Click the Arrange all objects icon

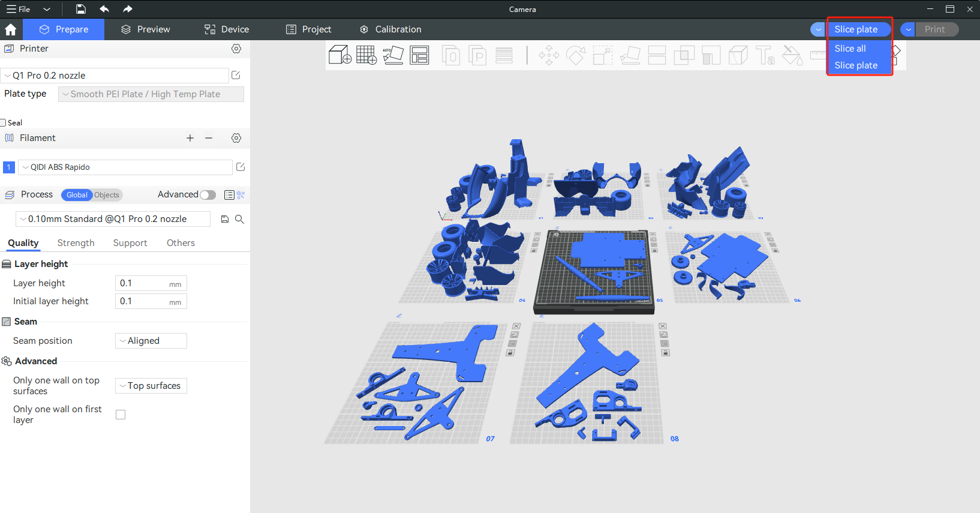419,55
